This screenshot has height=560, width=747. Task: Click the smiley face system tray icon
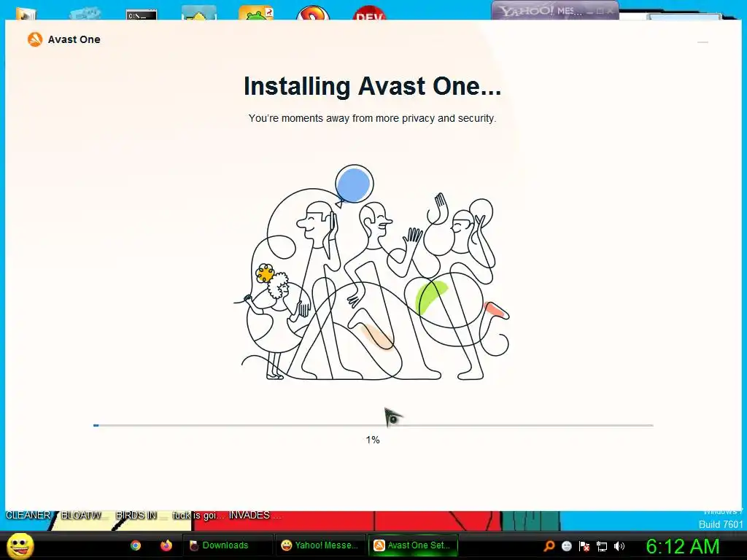point(566,546)
